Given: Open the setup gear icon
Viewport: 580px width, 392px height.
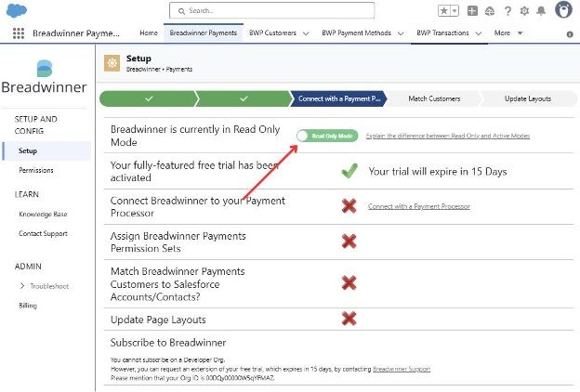Looking at the screenshot, I should tap(525, 10).
